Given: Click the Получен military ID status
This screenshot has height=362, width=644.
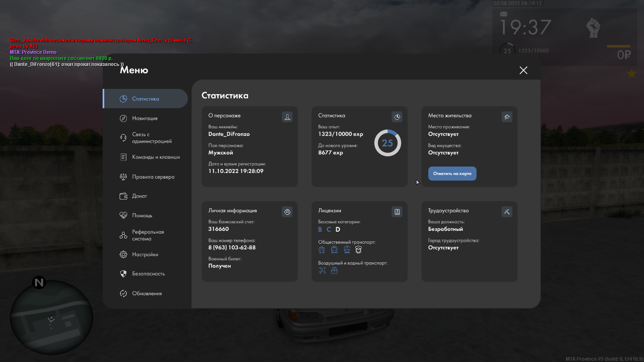Looking at the screenshot, I should pos(220,266).
